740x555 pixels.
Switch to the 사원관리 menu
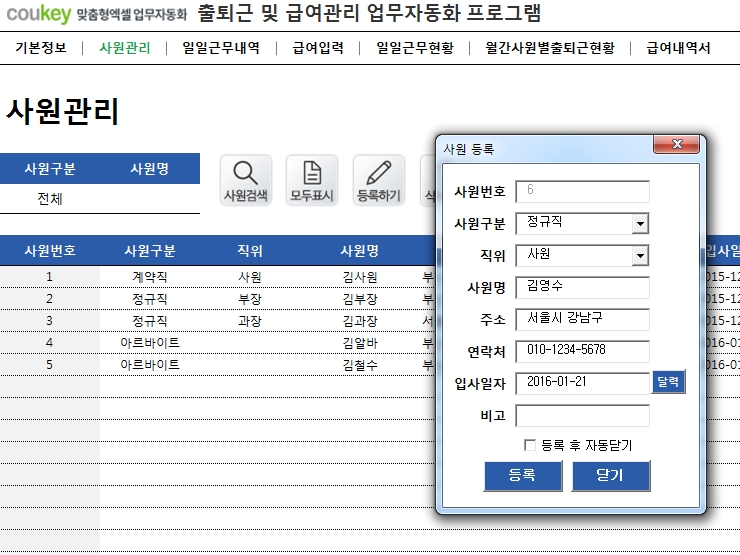pos(125,48)
